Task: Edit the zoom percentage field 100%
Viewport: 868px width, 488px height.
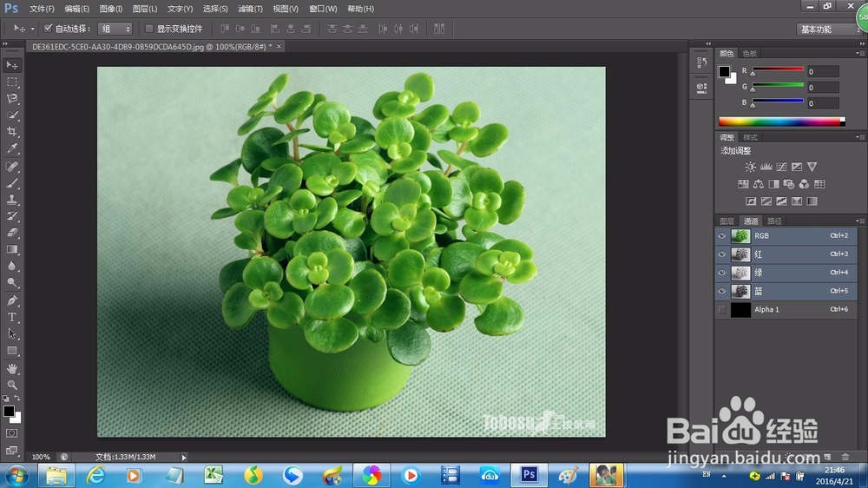Action: pyautogui.click(x=41, y=457)
